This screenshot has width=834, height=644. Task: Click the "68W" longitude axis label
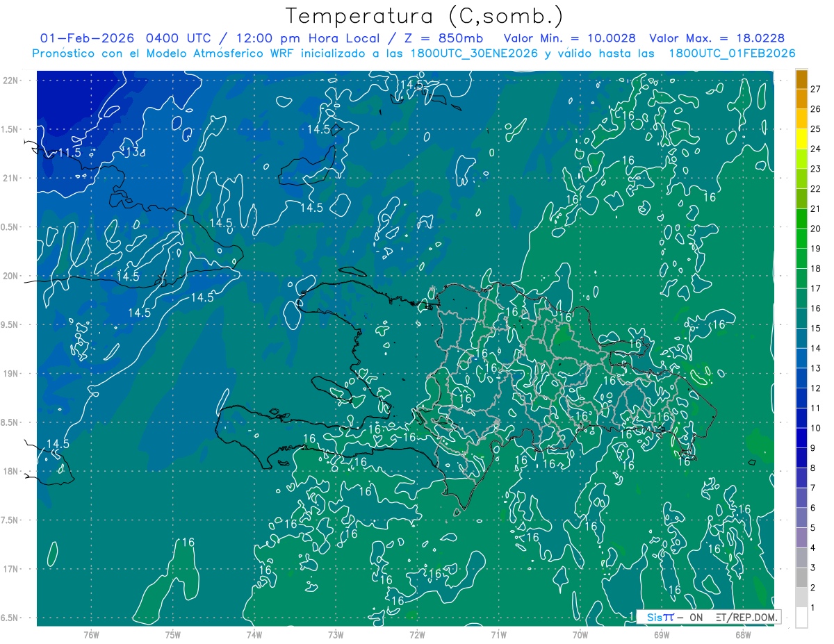click(743, 634)
